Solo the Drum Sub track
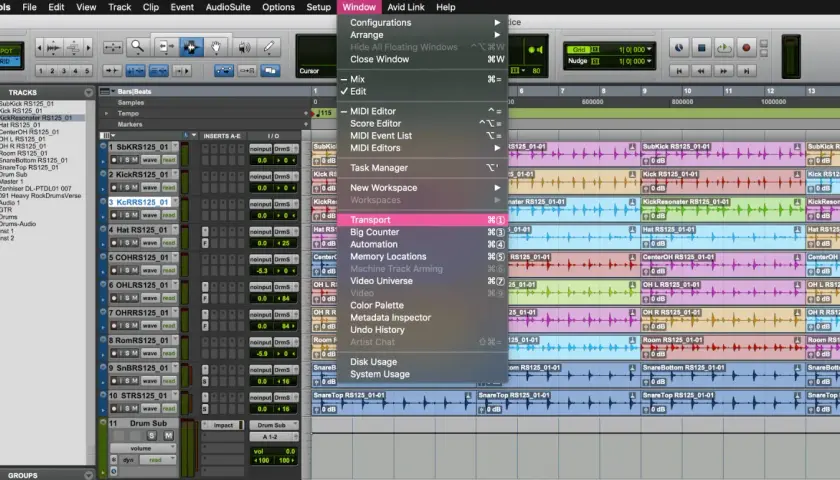Image resolution: width=840 pixels, height=480 pixels. (x=152, y=436)
